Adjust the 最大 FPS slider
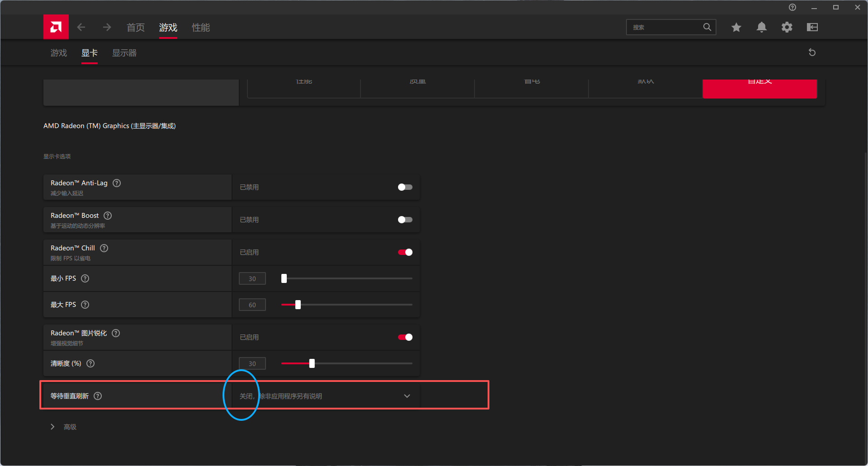Viewport: 868px width, 466px height. (346, 305)
